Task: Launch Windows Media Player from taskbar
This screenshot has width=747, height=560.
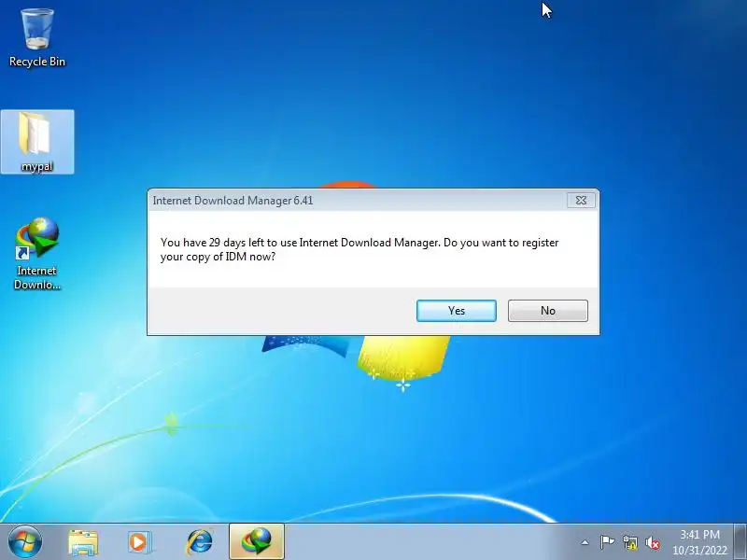Action: (139, 542)
